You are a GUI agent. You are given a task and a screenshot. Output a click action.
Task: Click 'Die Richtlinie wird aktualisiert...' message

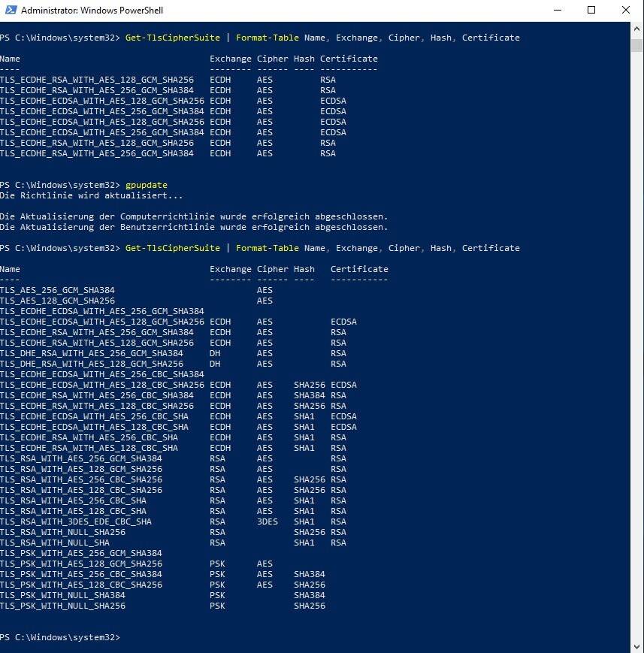(x=91, y=195)
